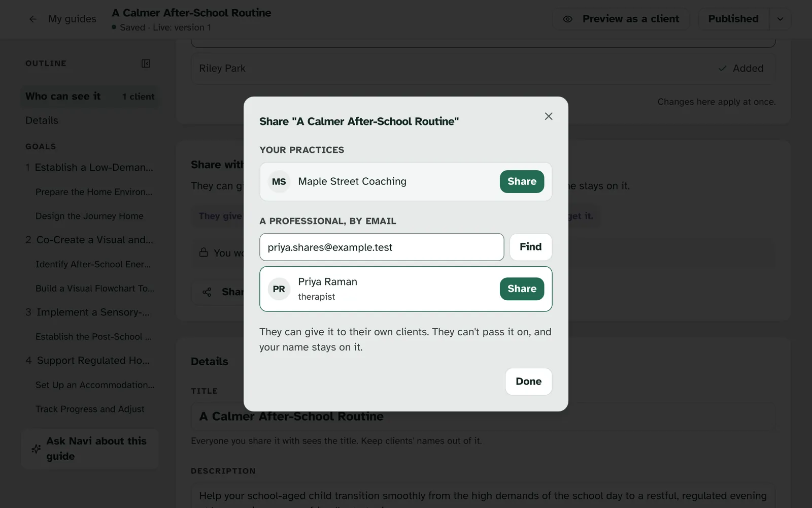
Task: Click the Done button in share dialog
Action: 528,382
